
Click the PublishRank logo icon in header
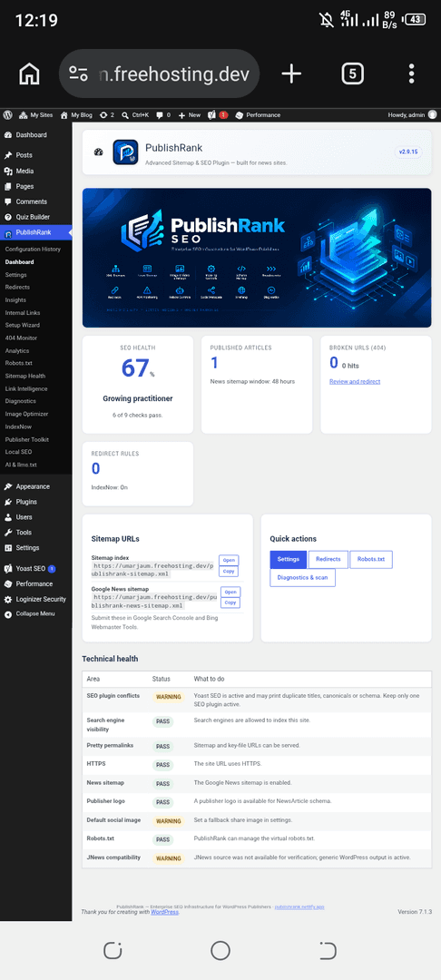125,152
